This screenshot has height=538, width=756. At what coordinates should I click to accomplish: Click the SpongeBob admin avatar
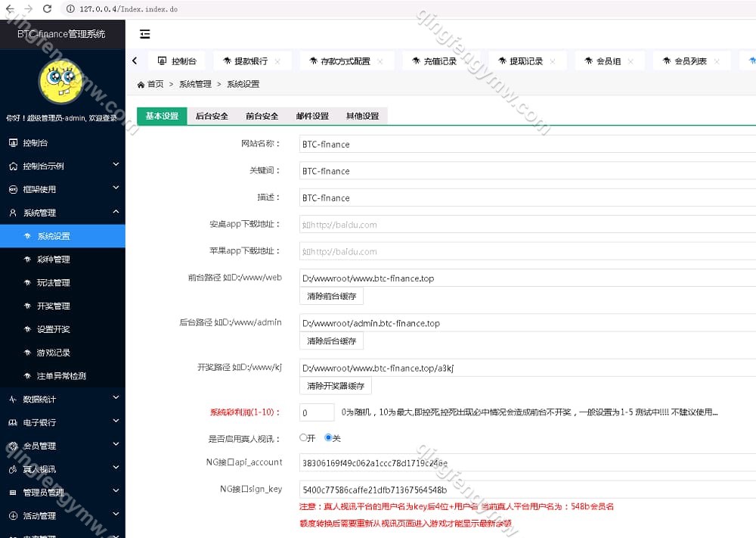pyautogui.click(x=61, y=81)
